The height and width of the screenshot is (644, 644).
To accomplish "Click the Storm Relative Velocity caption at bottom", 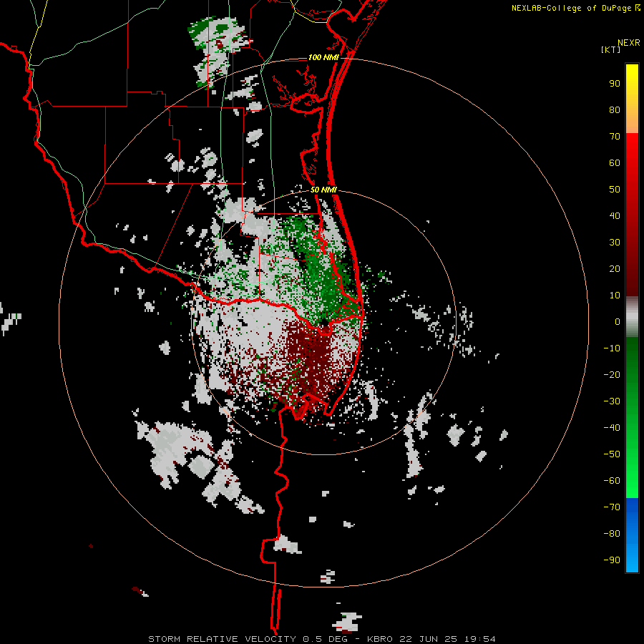I will point(321,639).
